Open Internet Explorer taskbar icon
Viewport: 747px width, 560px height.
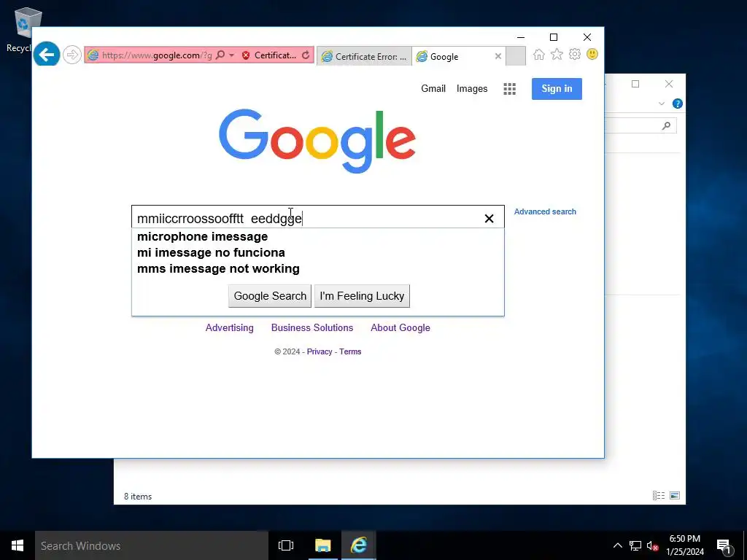pyautogui.click(x=359, y=545)
